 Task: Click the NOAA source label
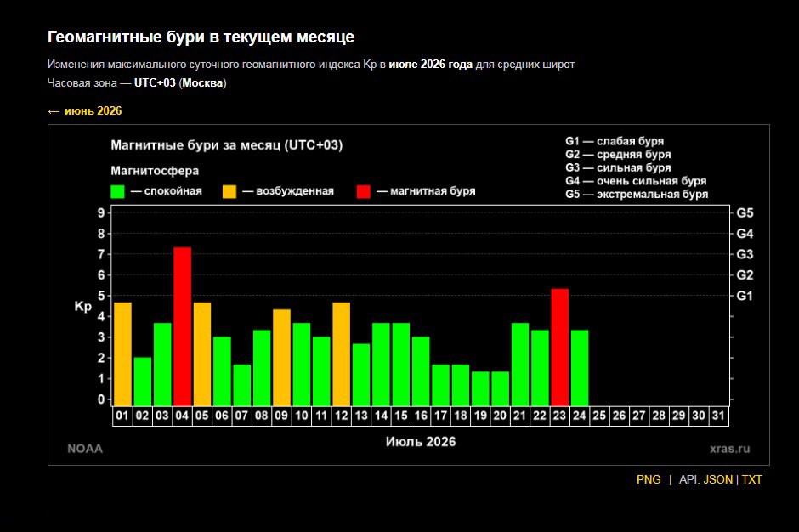coord(85,449)
